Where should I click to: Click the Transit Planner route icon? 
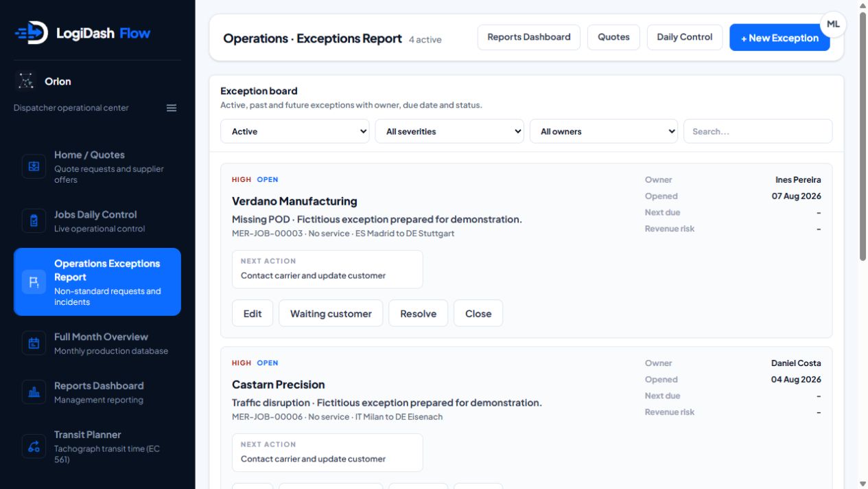34,446
